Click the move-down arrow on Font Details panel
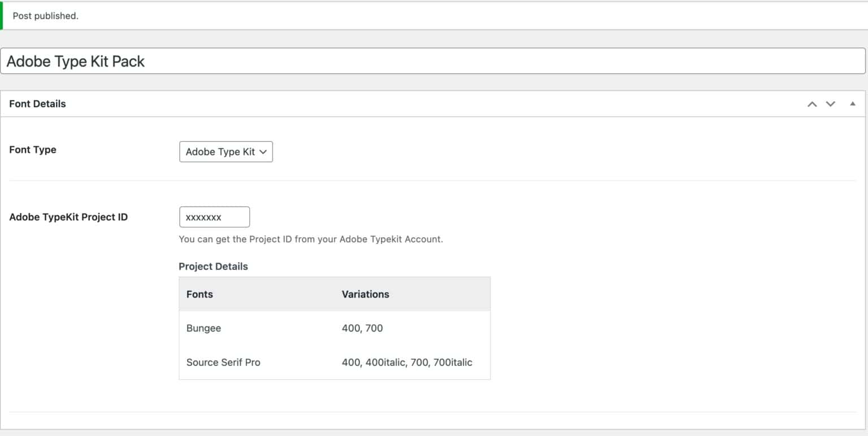 (x=831, y=104)
